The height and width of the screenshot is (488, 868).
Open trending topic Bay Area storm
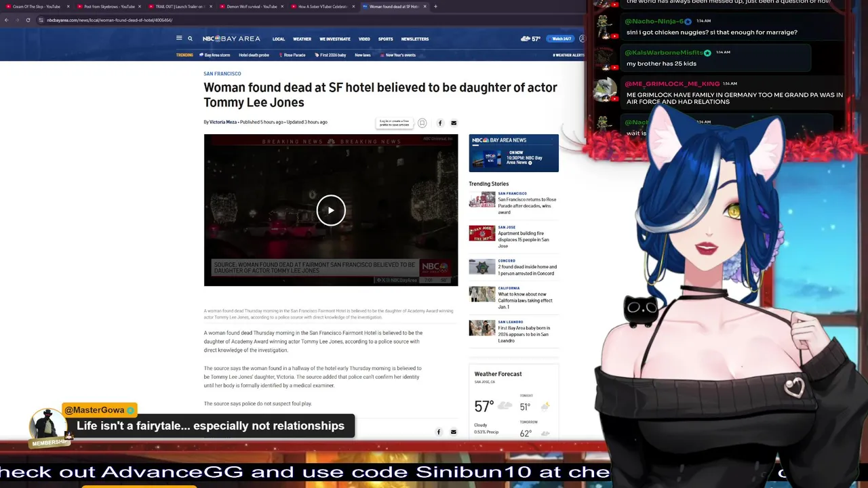click(x=215, y=55)
